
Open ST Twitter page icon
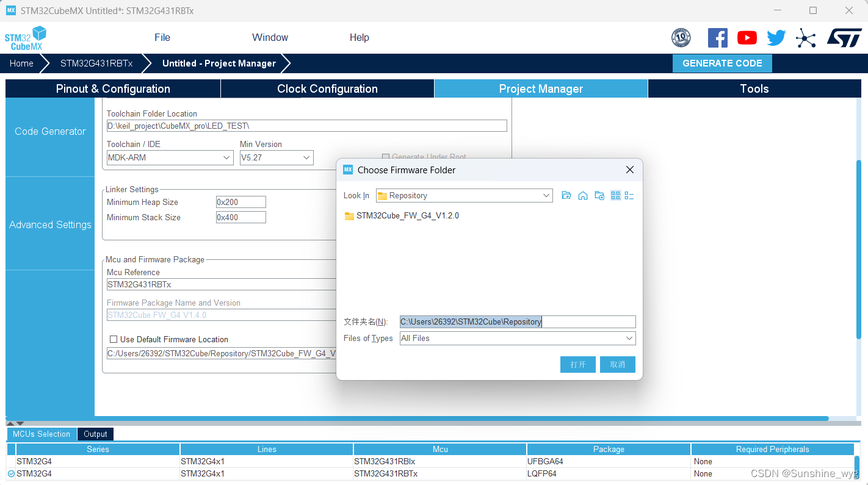(x=776, y=38)
